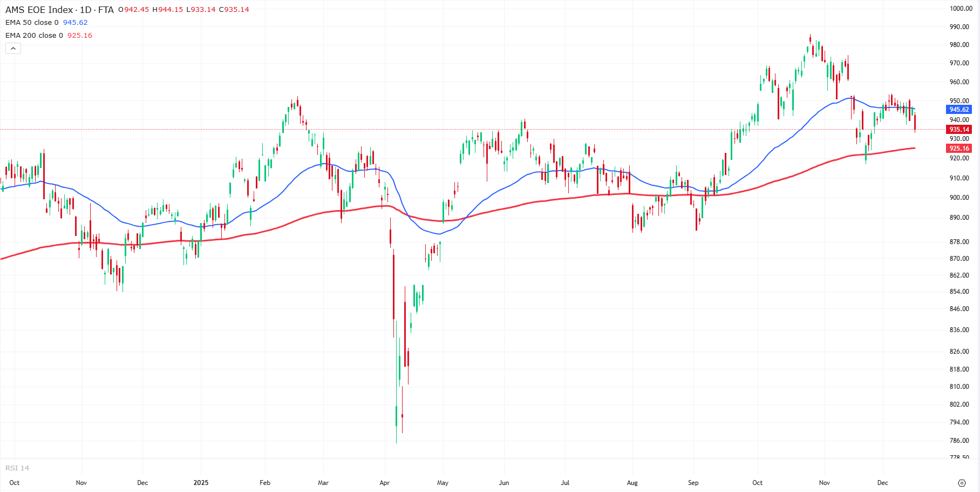Click the 2025 label on time axis
The width and height of the screenshot is (980, 492).
[201, 483]
